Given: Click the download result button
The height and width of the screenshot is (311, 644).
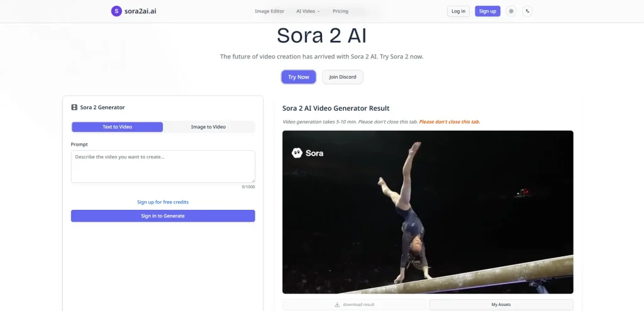Looking at the screenshot, I should pos(355,305).
